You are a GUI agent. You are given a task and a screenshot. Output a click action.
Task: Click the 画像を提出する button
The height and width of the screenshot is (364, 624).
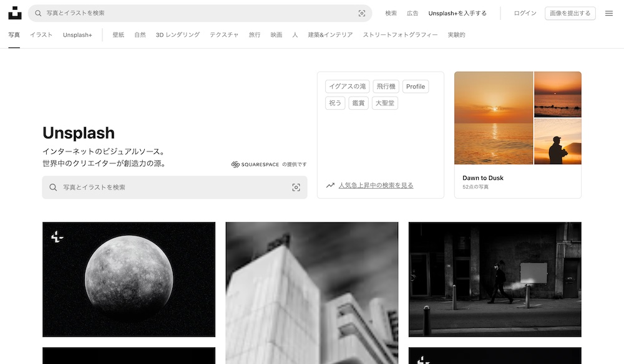(x=570, y=13)
